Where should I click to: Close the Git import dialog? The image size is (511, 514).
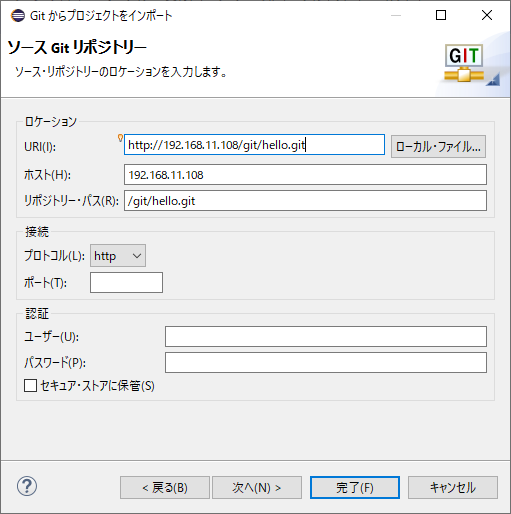click(487, 15)
